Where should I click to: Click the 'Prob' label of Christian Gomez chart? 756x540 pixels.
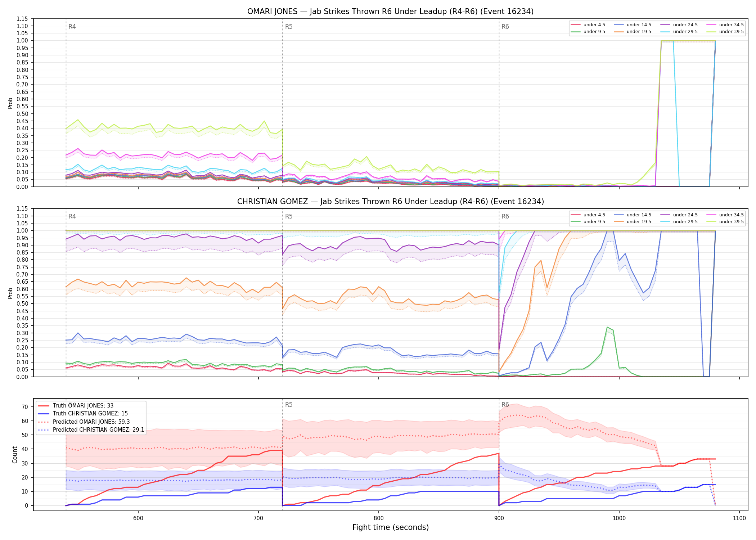pyautogui.click(x=10, y=293)
